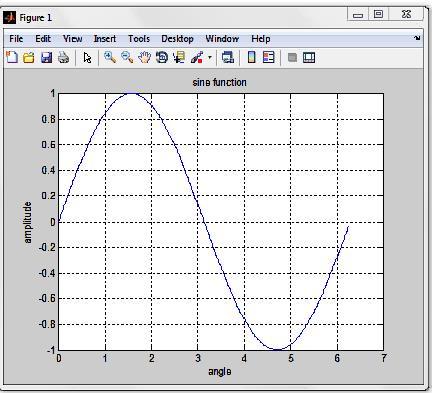Open the Desktop menu
Screen dimensions: 432x393
[177, 39]
